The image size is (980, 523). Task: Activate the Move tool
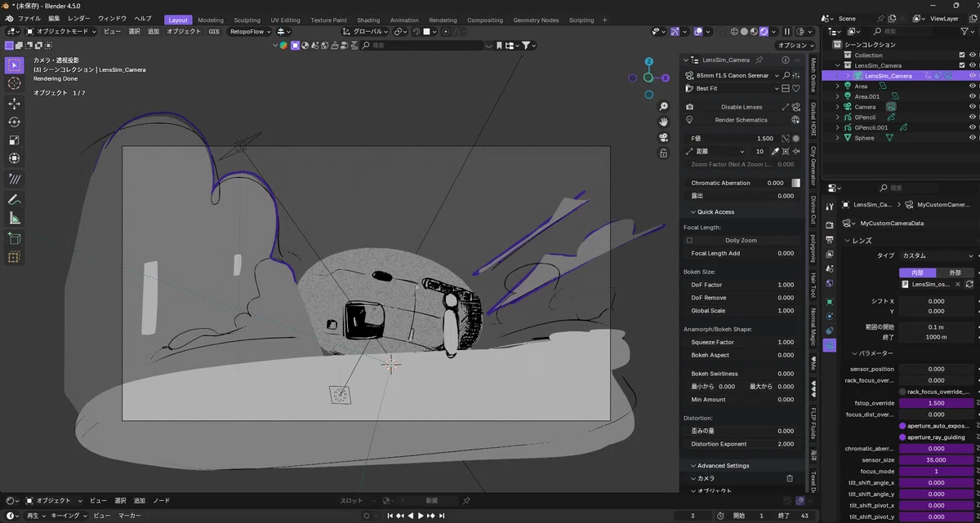(14, 104)
